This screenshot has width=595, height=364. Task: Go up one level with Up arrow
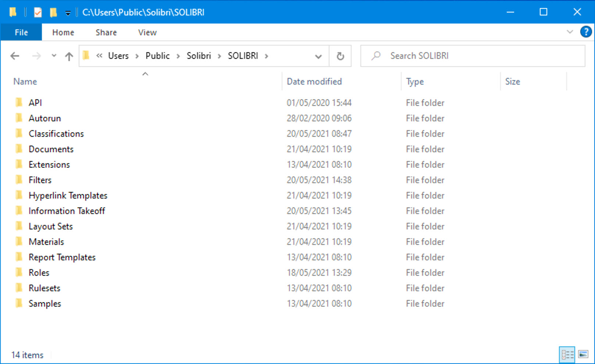pyautogui.click(x=69, y=56)
